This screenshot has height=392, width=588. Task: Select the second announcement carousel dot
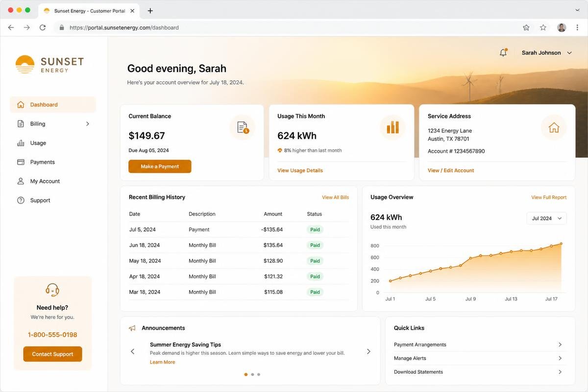252,374
